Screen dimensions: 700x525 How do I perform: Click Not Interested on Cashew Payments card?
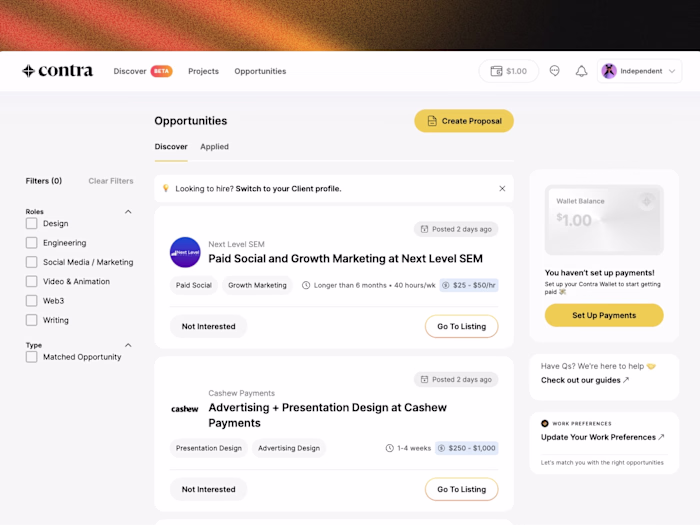[208, 489]
